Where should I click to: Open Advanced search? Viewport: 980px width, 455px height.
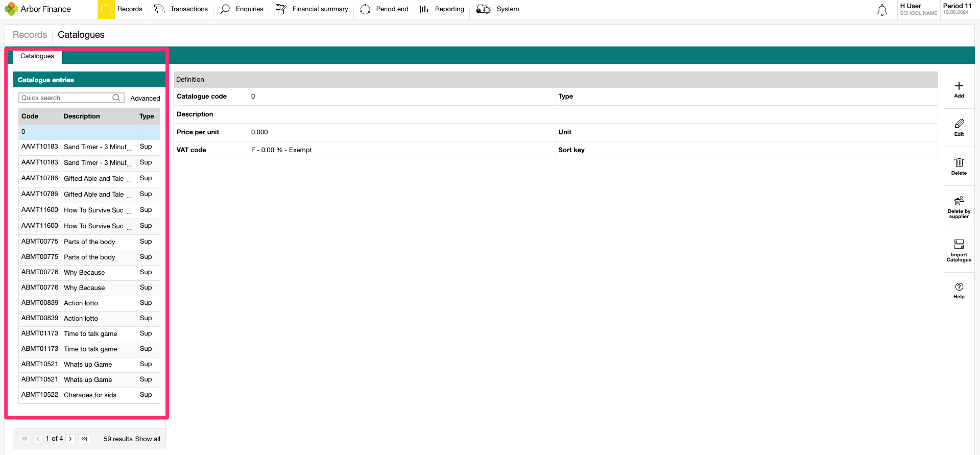tap(145, 98)
